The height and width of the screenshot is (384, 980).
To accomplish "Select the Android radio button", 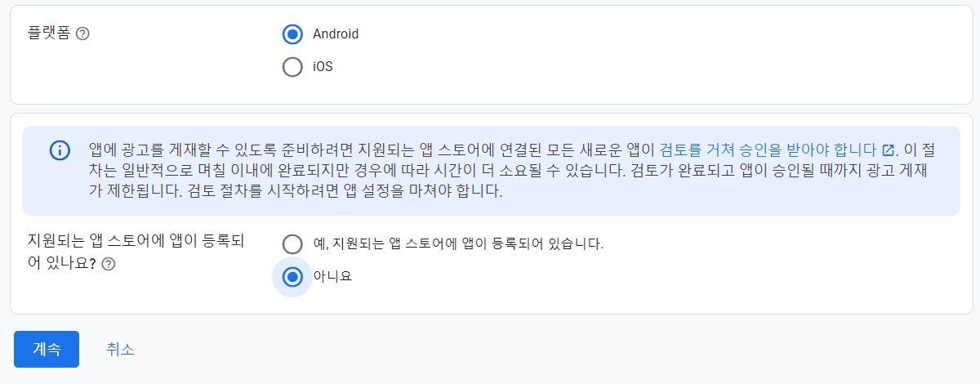I will 292,34.
